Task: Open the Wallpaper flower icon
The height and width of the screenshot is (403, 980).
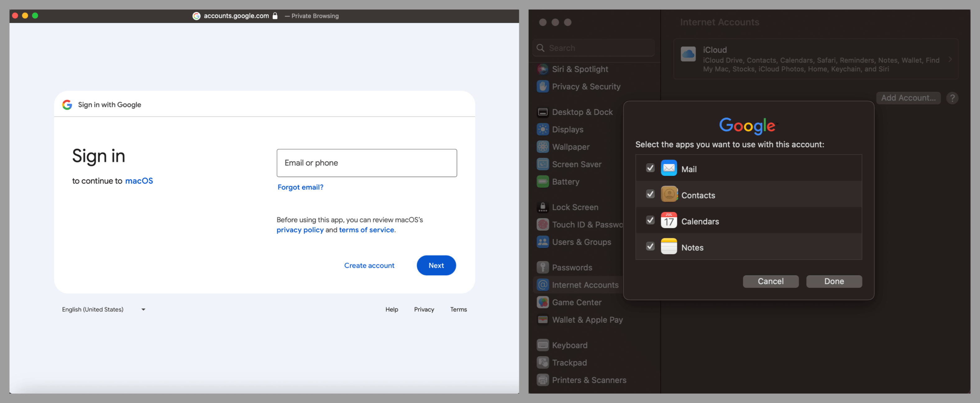Action: [x=543, y=147]
